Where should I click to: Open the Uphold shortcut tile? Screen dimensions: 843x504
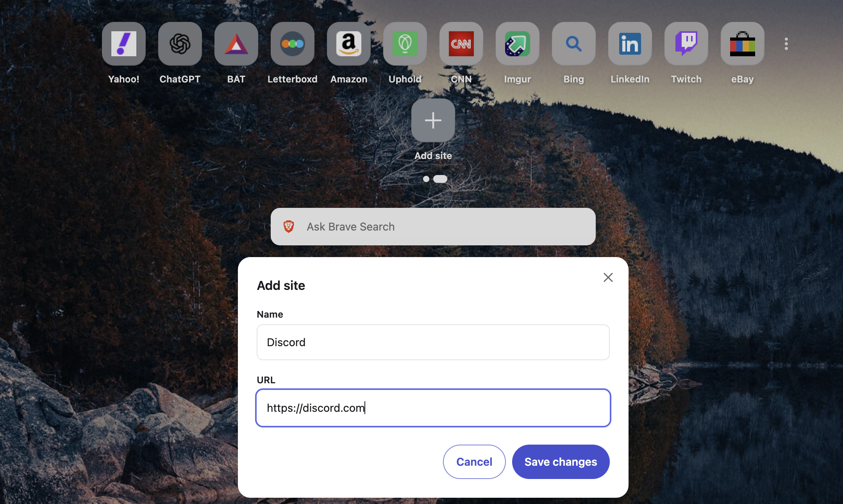pyautogui.click(x=405, y=44)
